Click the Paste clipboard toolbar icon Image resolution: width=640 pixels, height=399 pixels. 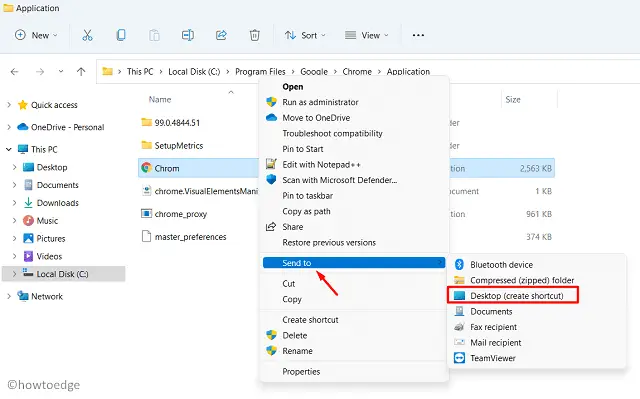(x=154, y=35)
